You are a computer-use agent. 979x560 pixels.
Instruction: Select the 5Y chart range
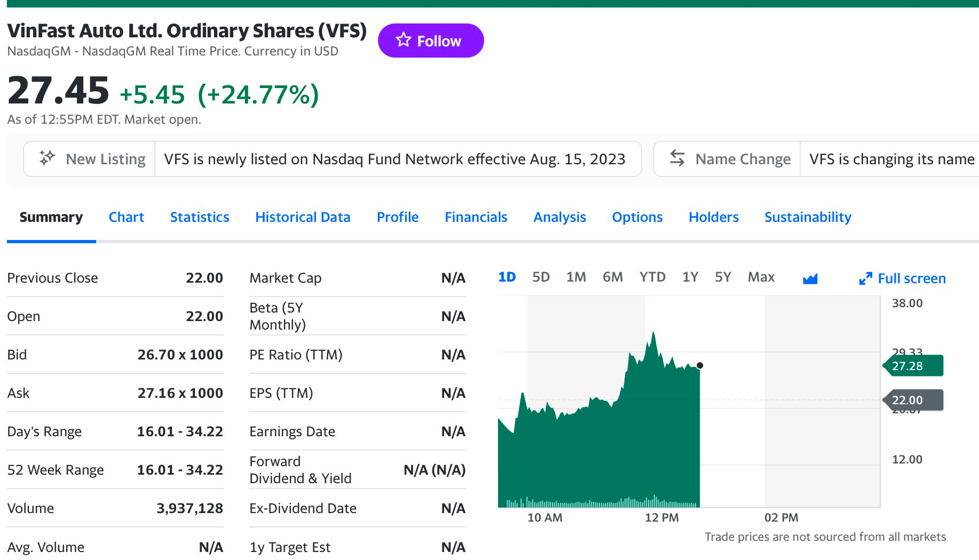coord(723,277)
